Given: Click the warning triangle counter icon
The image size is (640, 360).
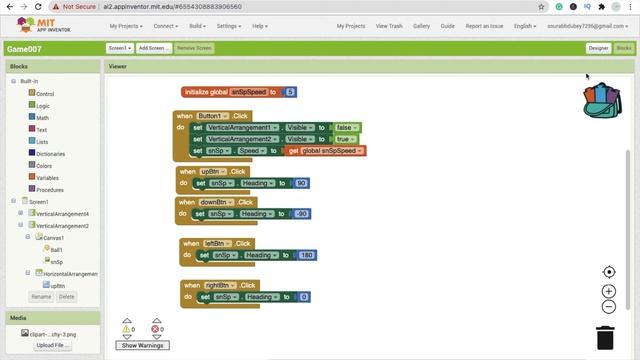Looking at the screenshot, I should (x=126, y=329).
